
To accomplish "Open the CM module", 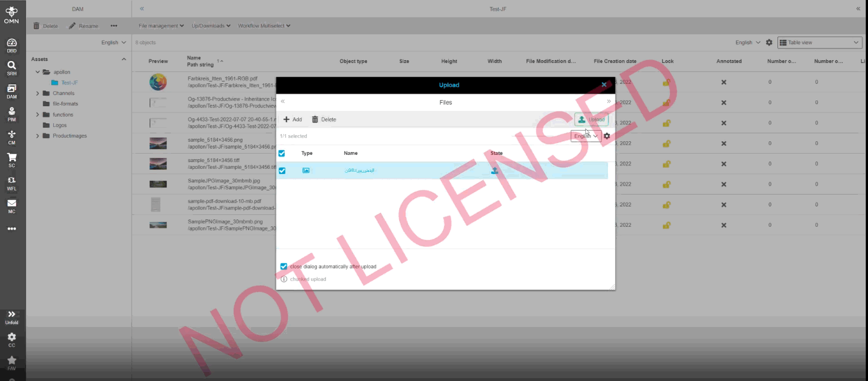I will pyautogui.click(x=12, y=138).
